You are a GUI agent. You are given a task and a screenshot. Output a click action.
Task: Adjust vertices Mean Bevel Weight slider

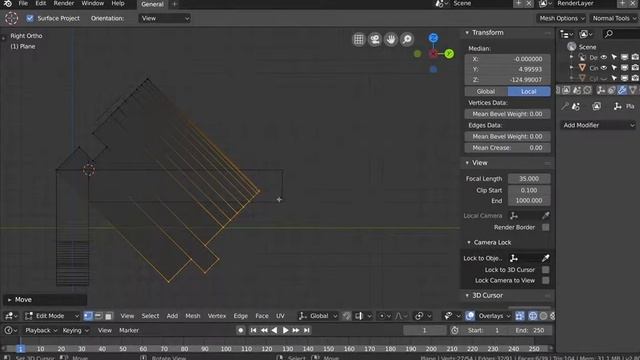click(x=507, y=114)
